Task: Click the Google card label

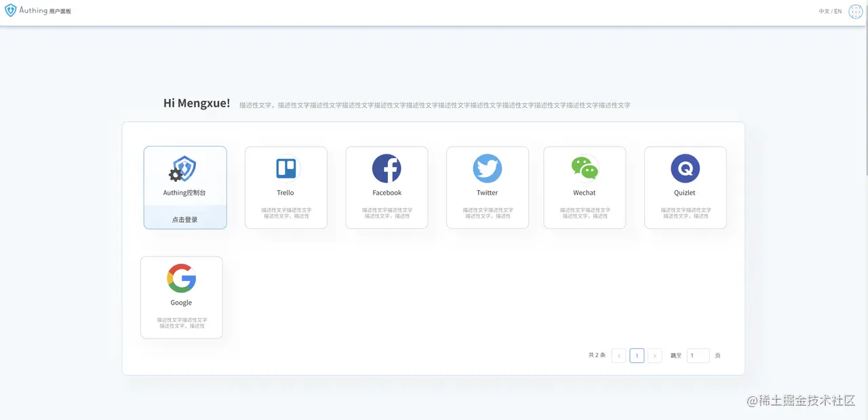Action: click(x=181, y=303)
